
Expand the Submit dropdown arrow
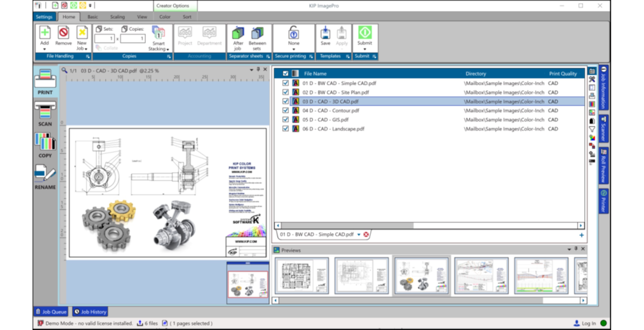[x=365, y=49]
